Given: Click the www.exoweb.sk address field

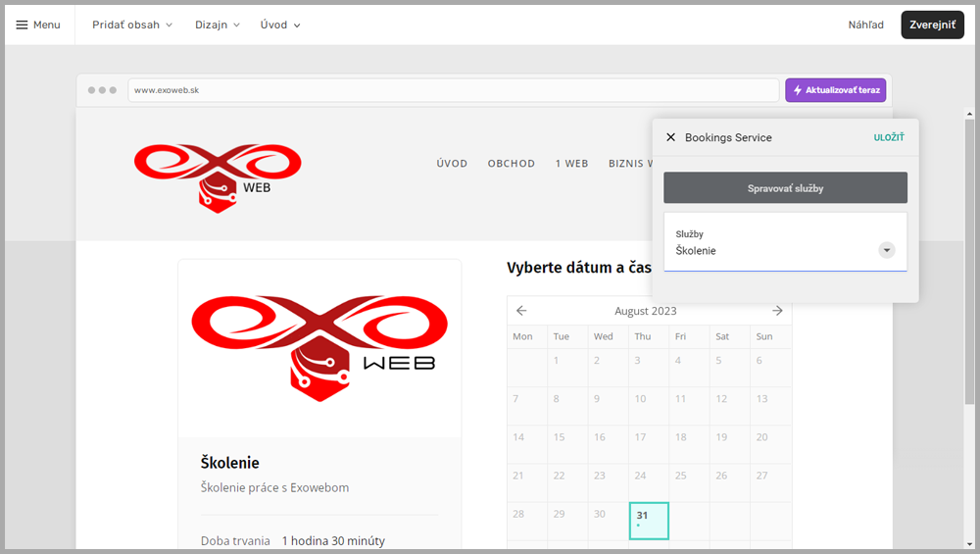Looking at the screenshot, I should [x=454, y=90].
